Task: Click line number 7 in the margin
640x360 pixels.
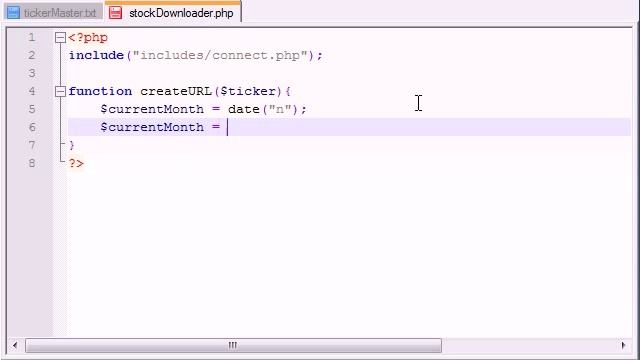Action: pyautogui.click(x=31, y=145)
